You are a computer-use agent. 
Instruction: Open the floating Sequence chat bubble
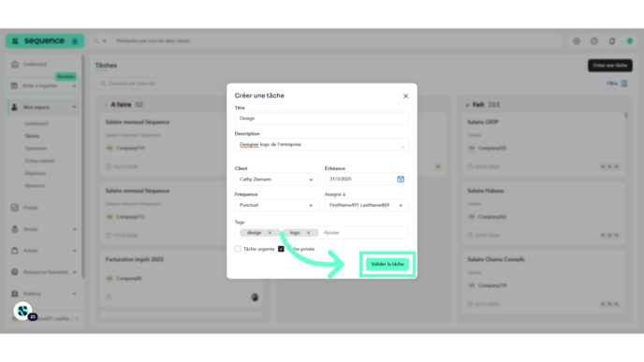tap(23, 311)
